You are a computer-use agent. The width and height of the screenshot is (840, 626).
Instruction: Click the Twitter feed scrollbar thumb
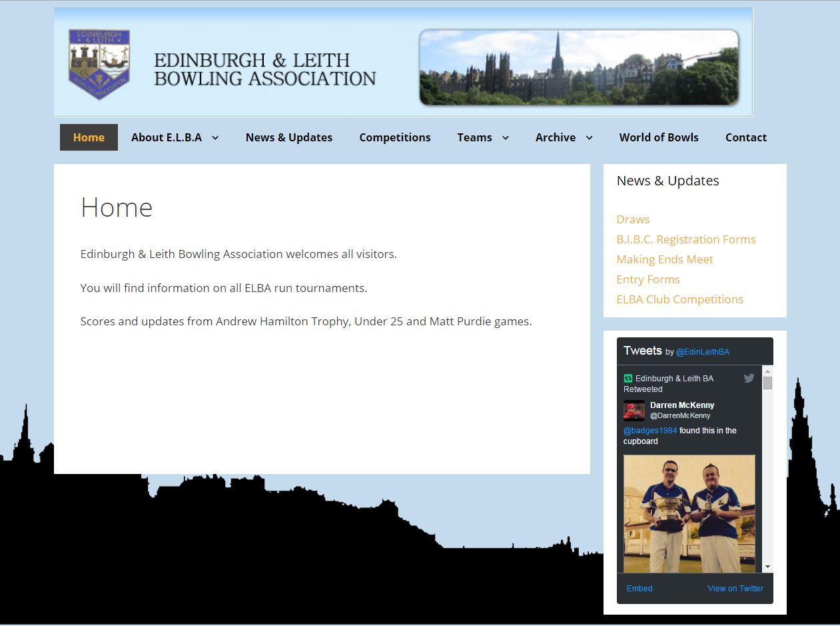point(767,383)
